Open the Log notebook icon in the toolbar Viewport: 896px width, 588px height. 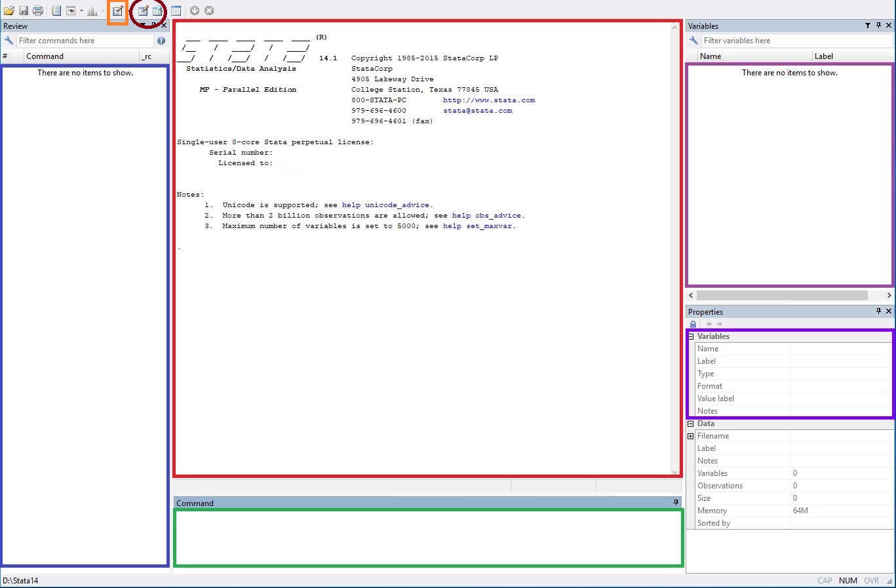(x=56, y=10)
